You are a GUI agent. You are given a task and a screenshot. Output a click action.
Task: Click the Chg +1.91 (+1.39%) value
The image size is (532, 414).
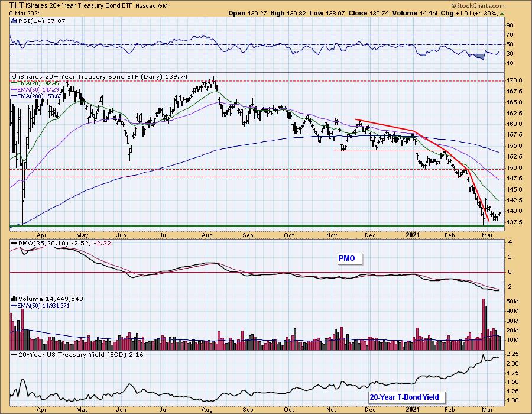(x=469, y=13)
